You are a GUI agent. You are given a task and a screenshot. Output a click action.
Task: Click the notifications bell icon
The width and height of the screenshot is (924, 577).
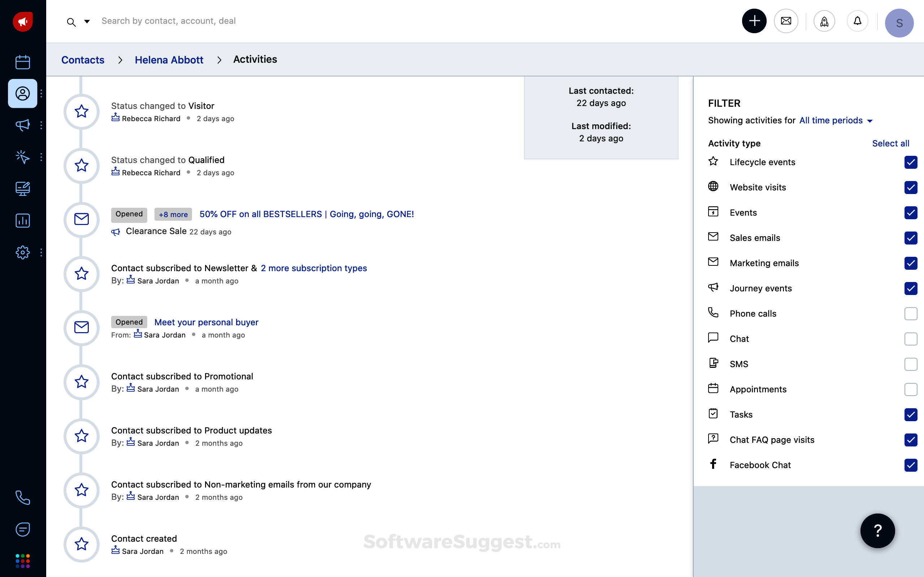857,21
